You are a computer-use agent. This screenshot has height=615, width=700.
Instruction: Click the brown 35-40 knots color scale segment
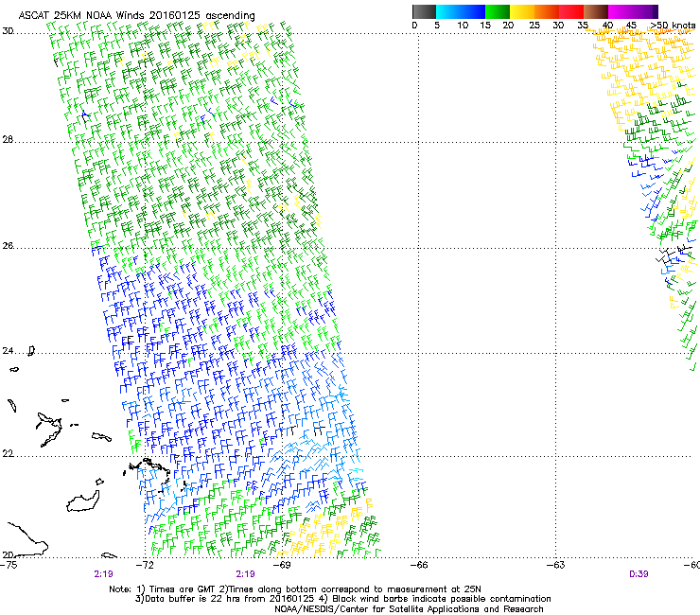[596, 11]
